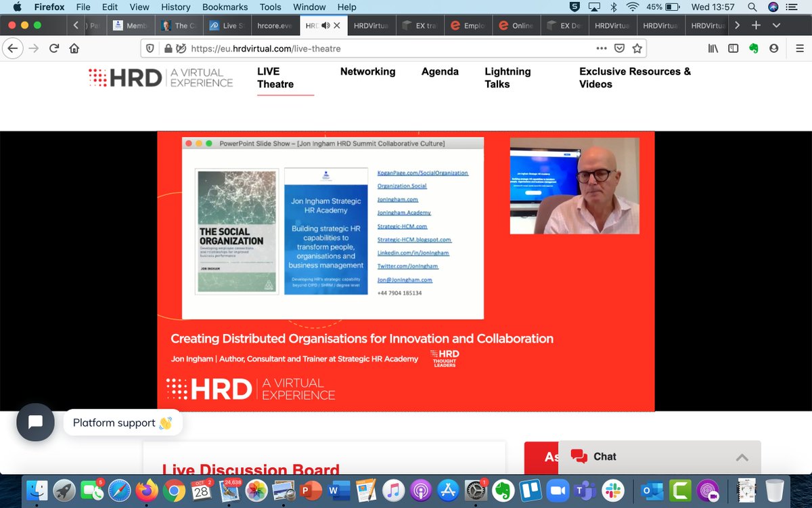Open the Firefox home page icon
This screenshot has height=508, width=812.
pyautogui.click(x=74, y=49)
